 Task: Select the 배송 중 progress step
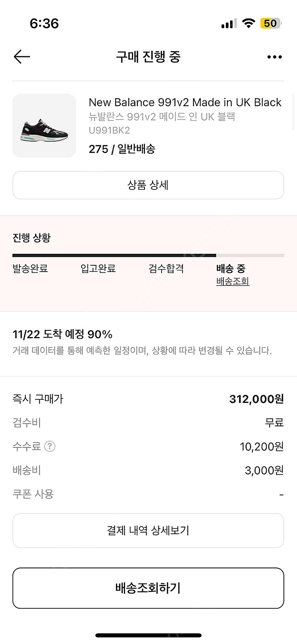coord(231,268)
